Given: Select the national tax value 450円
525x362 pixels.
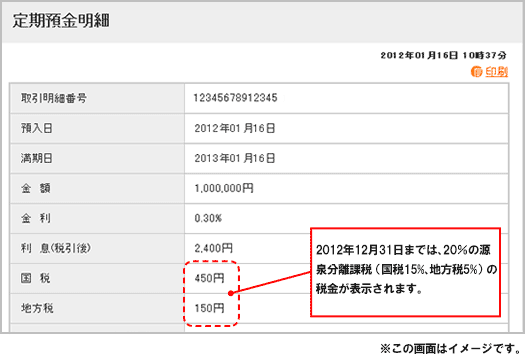Looking at the screenshot, I should coord(209,278).
